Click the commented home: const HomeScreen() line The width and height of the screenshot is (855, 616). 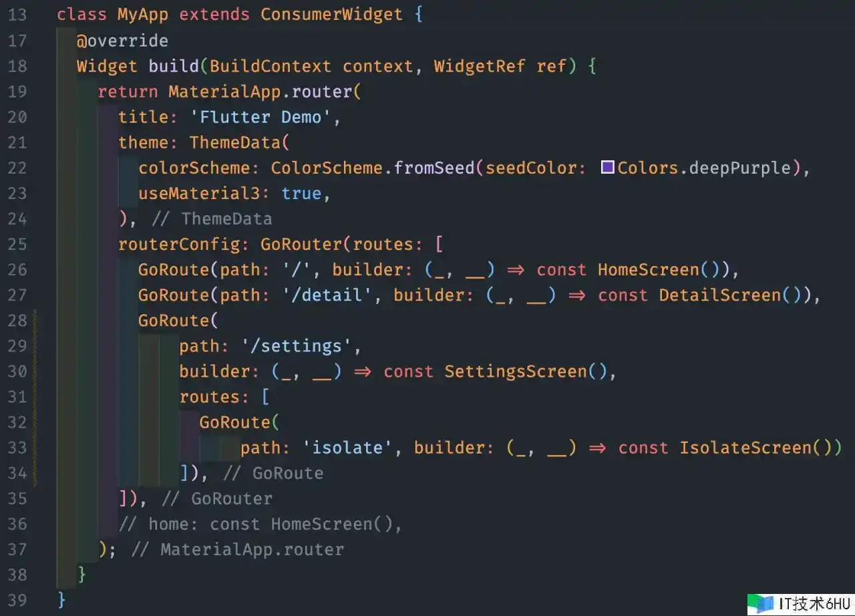point(261,524)
